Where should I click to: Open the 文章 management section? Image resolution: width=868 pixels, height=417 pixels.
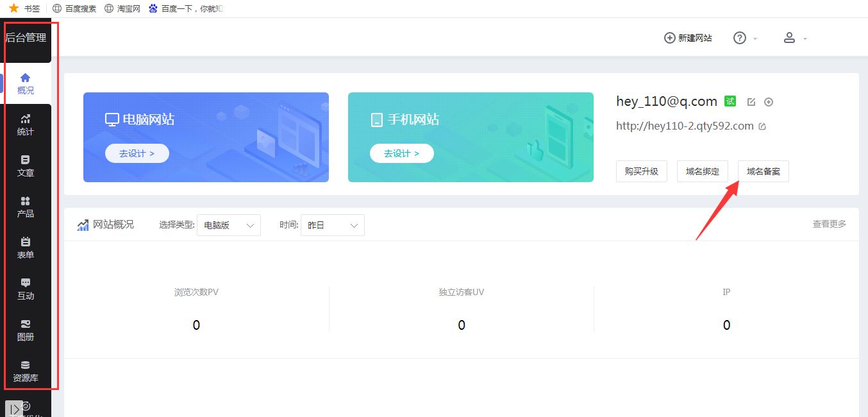point(25,166)
